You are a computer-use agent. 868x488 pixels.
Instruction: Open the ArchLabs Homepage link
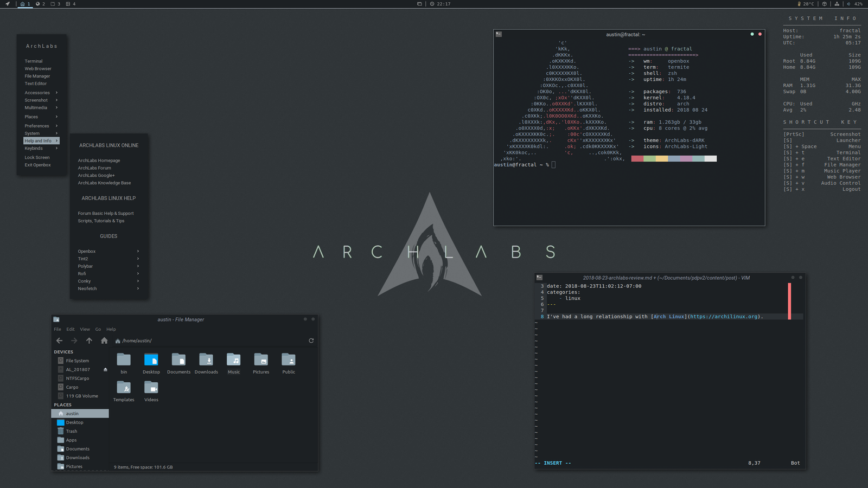point(99,160)
